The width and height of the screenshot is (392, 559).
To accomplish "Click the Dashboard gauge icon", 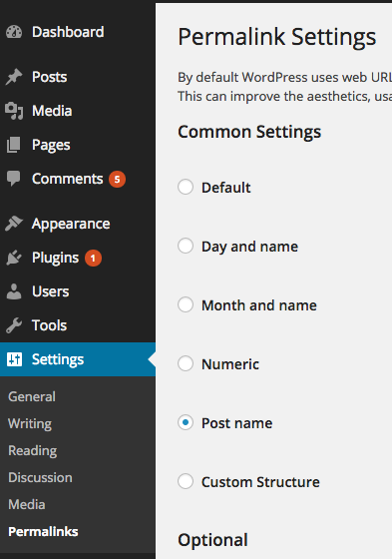I will click(x=14, y=32).
